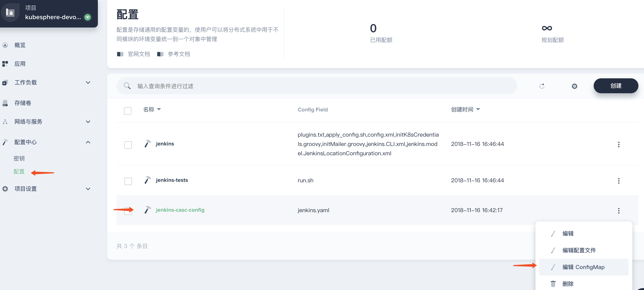Click the 共 3 个 条目 footer text
644x290 pixels.
(x=132, y=246)
